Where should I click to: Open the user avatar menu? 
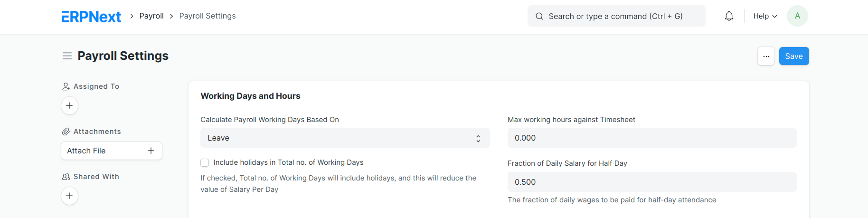(x=797, y=16)
